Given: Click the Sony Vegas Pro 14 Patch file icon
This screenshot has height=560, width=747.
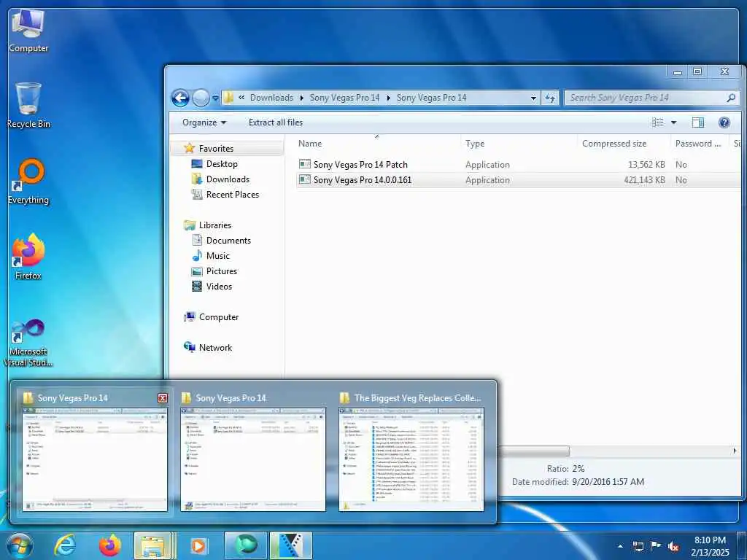Looking at the screenshot, I should pyautogui.click(x=304, y=164).
